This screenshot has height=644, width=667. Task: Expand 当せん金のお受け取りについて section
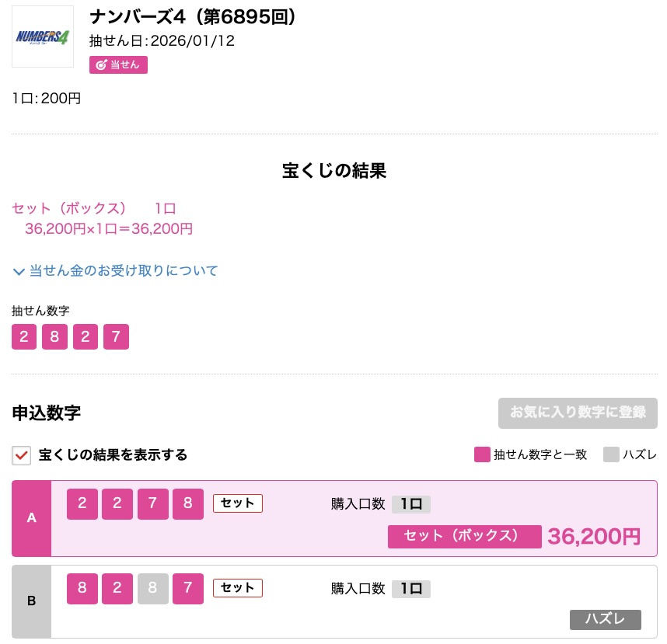pyautogui.click(x=124, y=271)
